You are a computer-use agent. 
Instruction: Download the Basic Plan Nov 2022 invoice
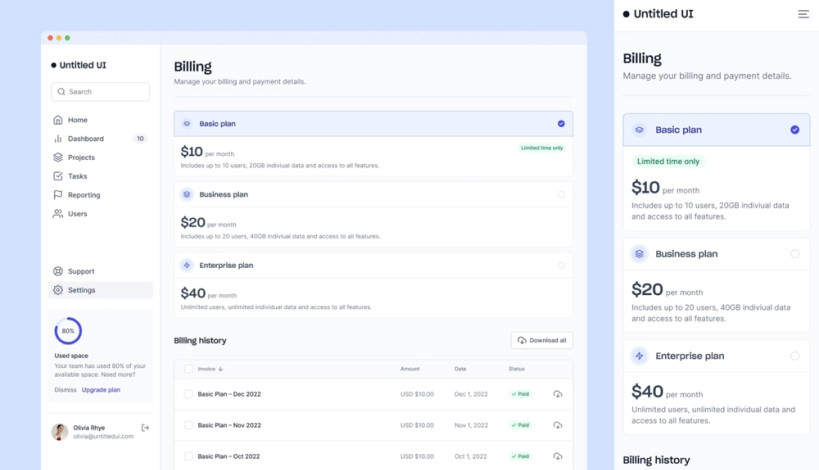click(x=557, y=425)
